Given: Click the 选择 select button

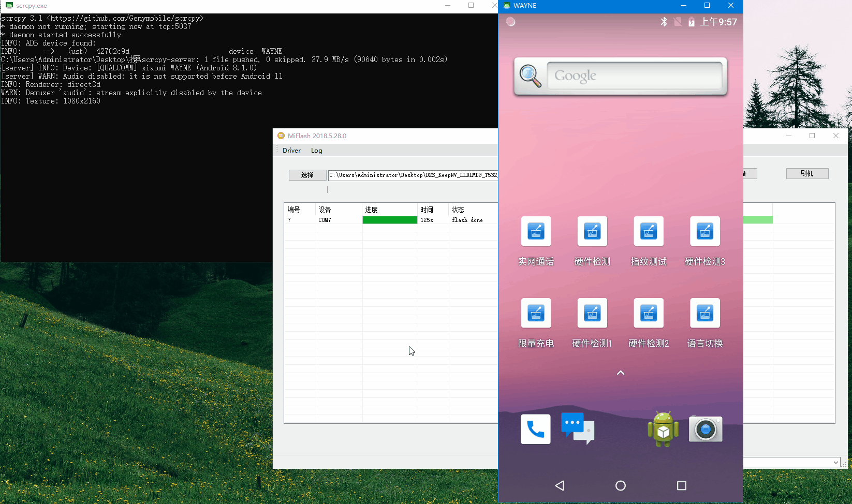Looking at the screenshot, I should click(x=307, y=175).
